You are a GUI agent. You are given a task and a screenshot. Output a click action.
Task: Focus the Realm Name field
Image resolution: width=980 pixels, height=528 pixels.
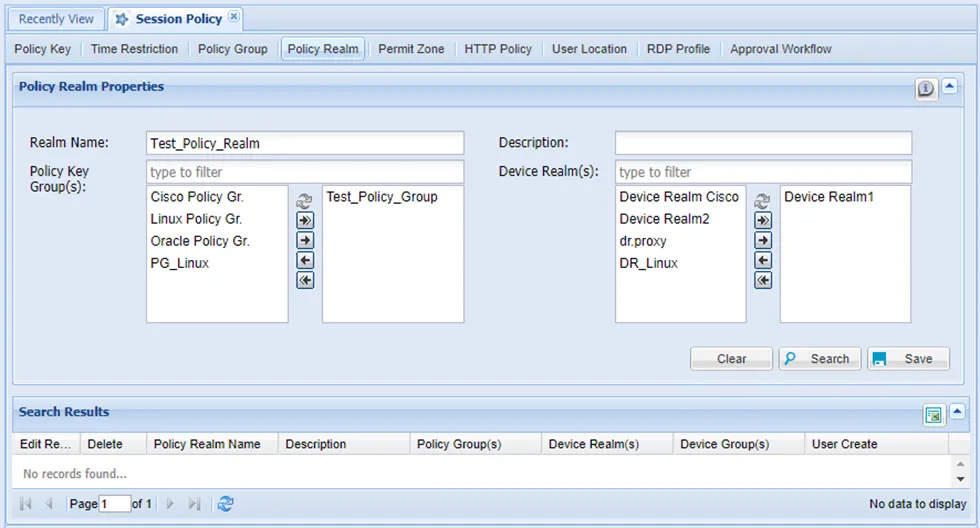pos(305,143)
